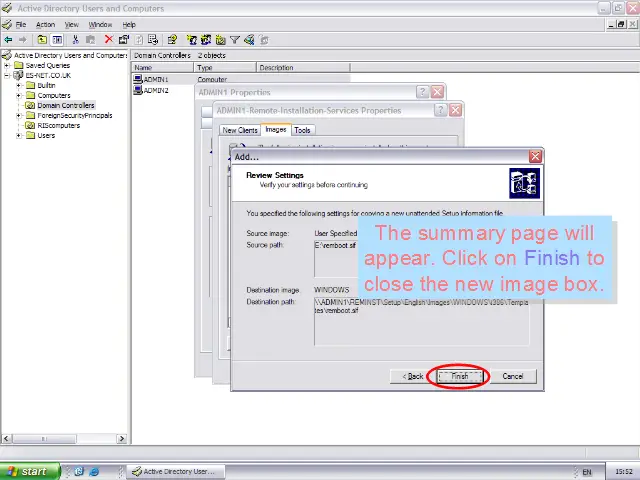Open the Window menu
Screen dimensions: 640x480
100,24
